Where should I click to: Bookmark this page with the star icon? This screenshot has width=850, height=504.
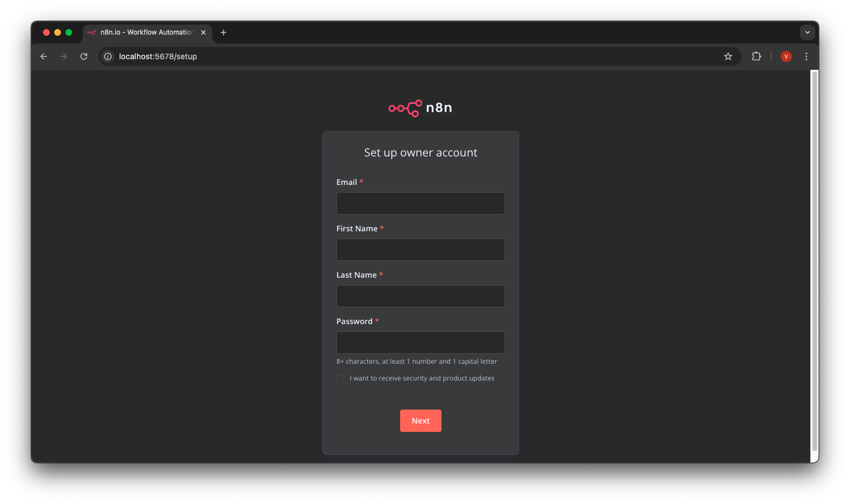tap(728, 56)
